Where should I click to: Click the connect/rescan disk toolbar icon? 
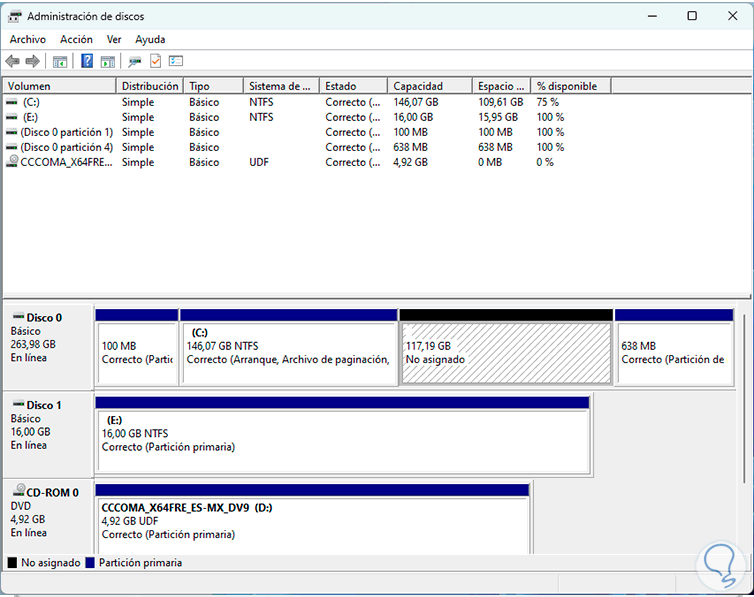tap(135, 61)
